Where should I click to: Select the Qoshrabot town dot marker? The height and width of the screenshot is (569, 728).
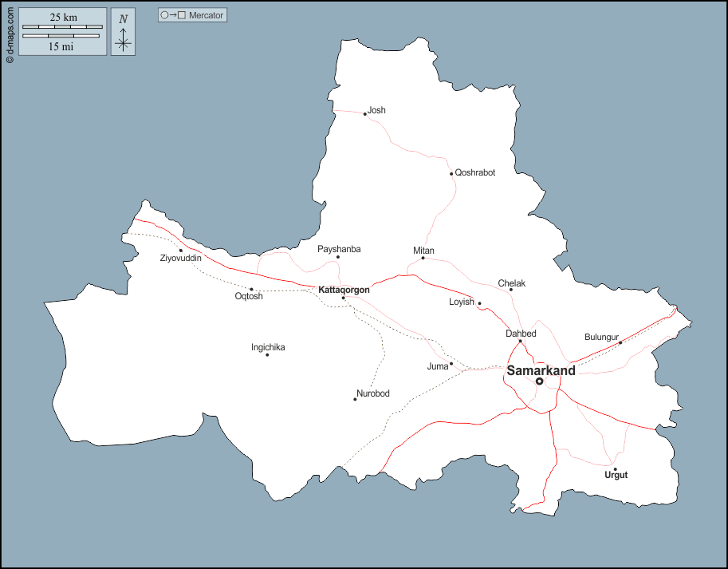(451, 174)
